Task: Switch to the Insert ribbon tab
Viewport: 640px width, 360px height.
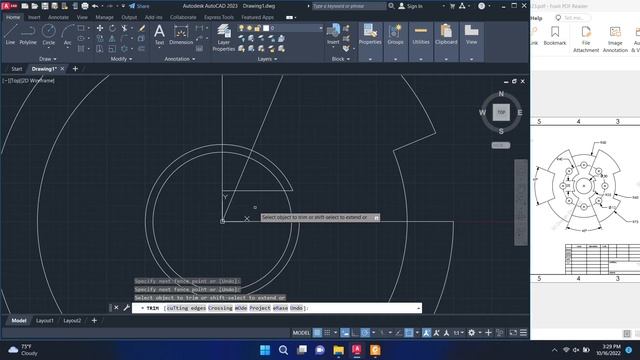Action: (34, 17)
